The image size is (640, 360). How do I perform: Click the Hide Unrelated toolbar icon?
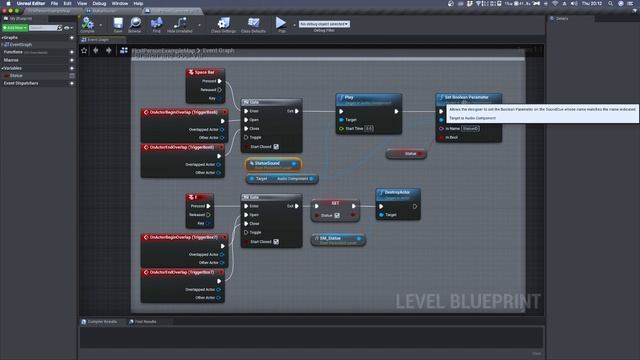180,24
